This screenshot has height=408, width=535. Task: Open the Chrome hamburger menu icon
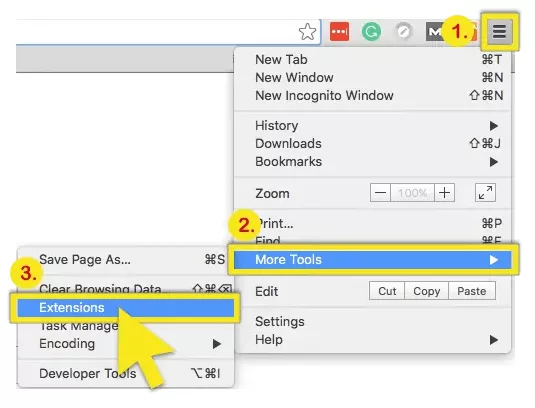point(500,32)
